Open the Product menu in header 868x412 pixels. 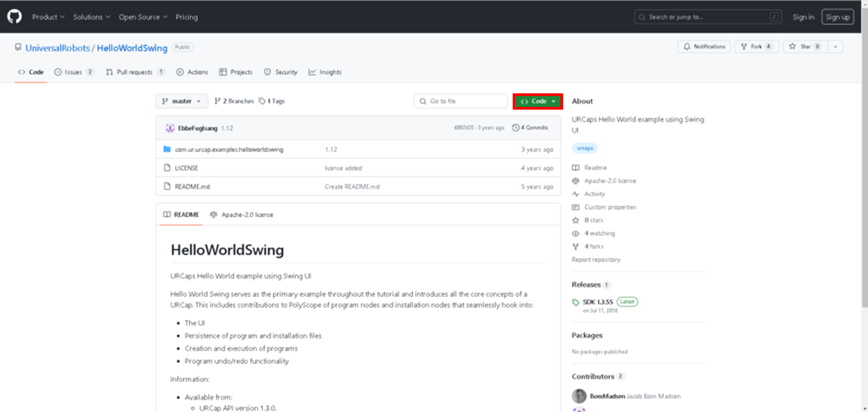(x=48, y=17)
